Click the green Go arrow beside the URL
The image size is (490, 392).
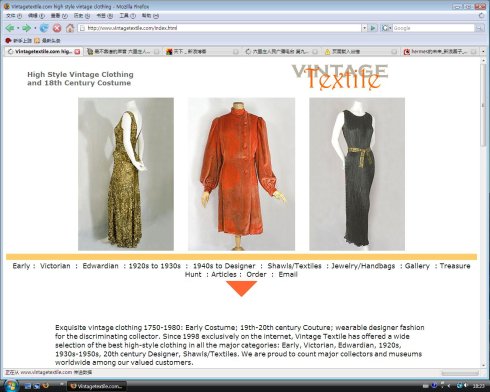tap(373, 28)
